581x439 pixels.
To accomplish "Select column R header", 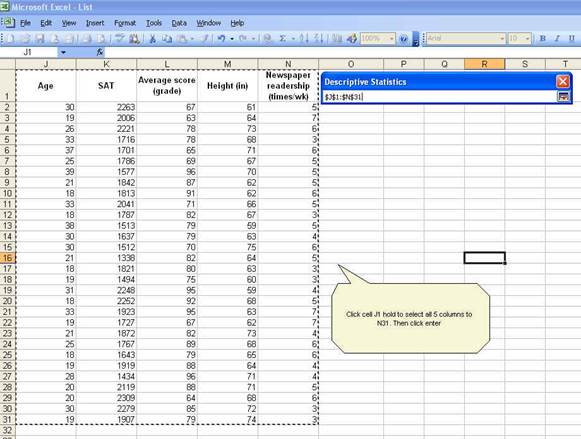I will point(484,64).
